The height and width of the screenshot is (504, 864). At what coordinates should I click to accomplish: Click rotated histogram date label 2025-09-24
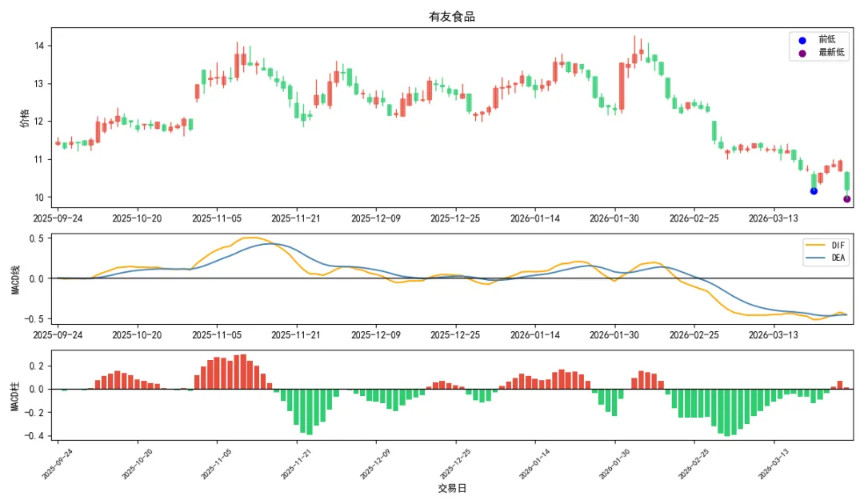click(x=58, y=464)
